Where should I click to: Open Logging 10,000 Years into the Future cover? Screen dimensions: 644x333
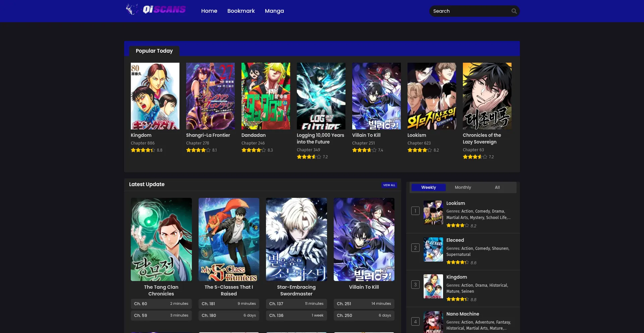[321, 96]
